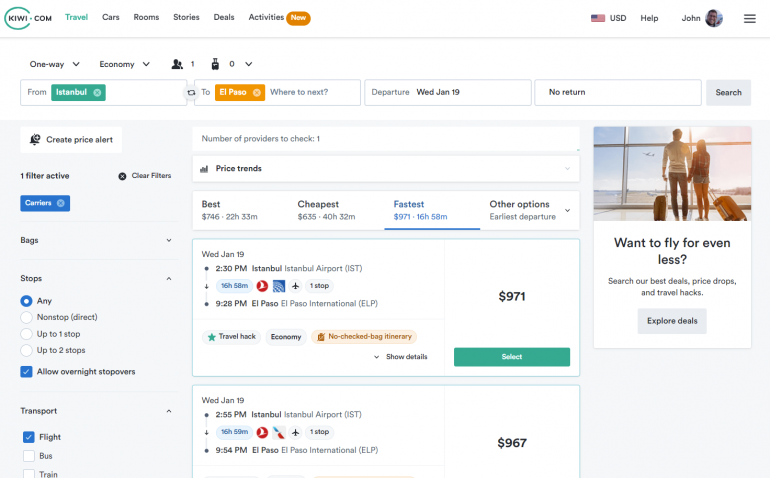The width and height of the screenshot is (770, 478).
Task: Click John's profile avatar
Action: coord(713,18)
